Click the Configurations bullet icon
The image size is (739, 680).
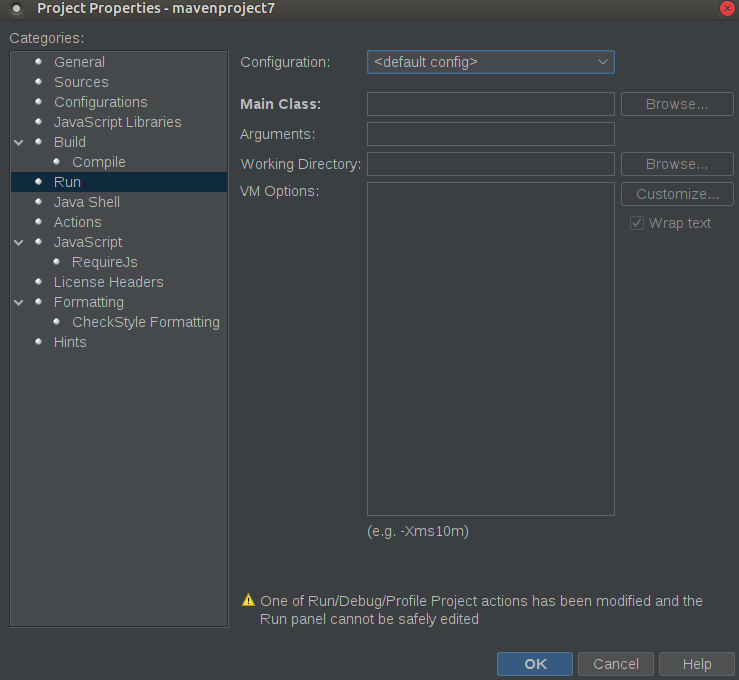39,101
